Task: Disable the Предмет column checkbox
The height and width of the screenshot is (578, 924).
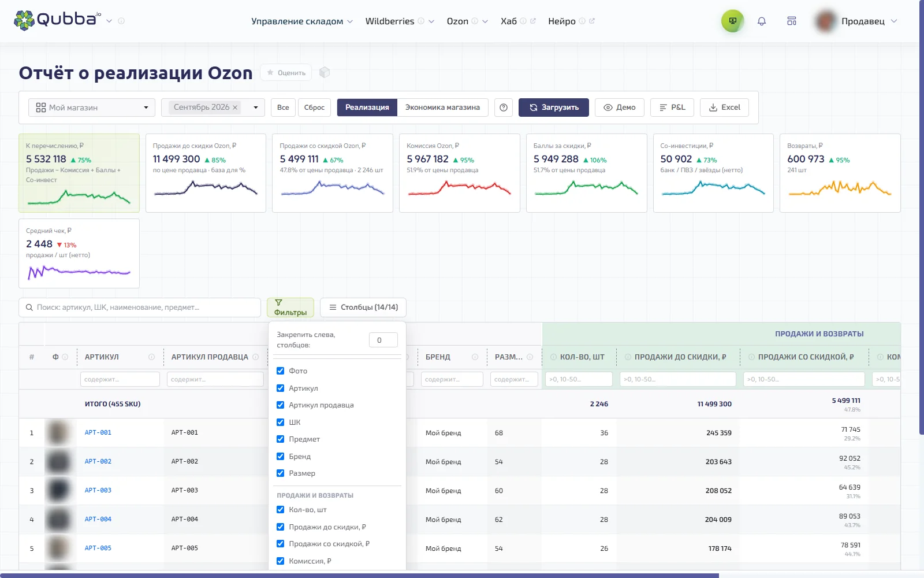Action: [280, 439]
